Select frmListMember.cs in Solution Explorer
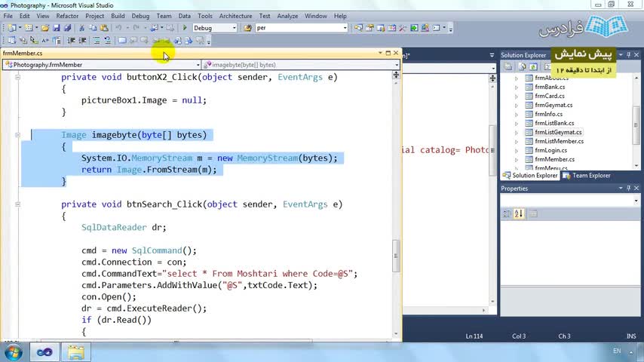This screenshot has height=362, width=644. point(559,141)
